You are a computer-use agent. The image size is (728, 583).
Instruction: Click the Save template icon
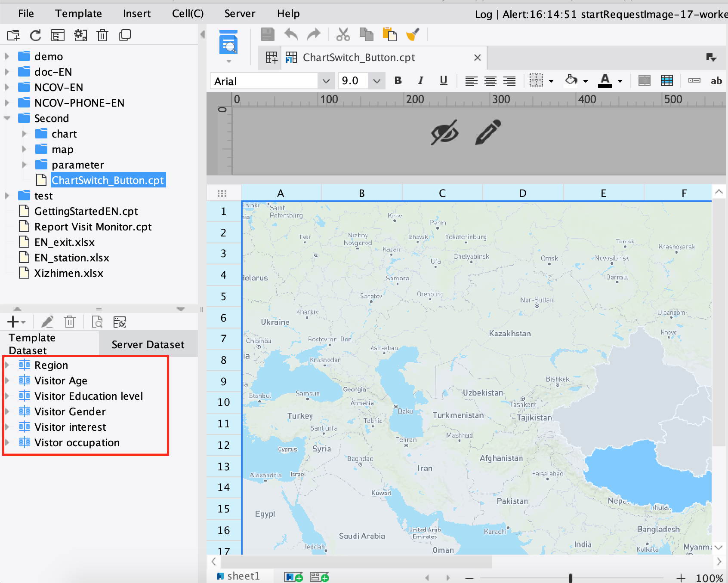pos(267,34)
